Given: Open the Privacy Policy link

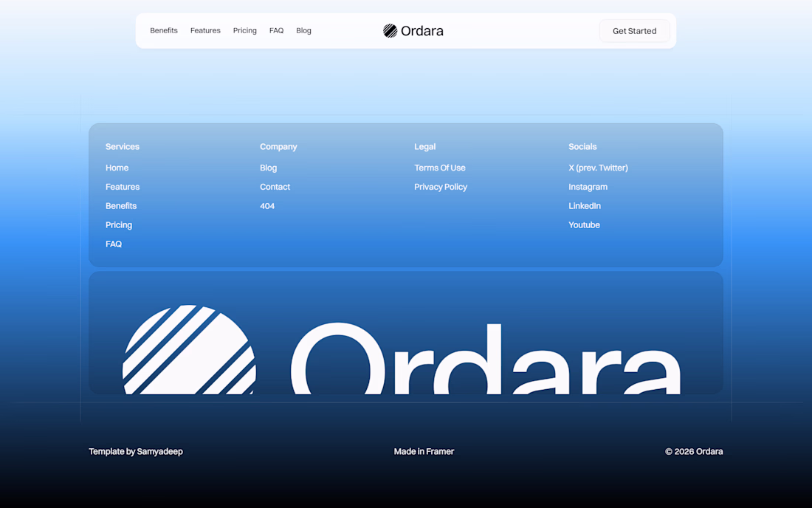Looking at the screenshot, I should click(440, 187).
